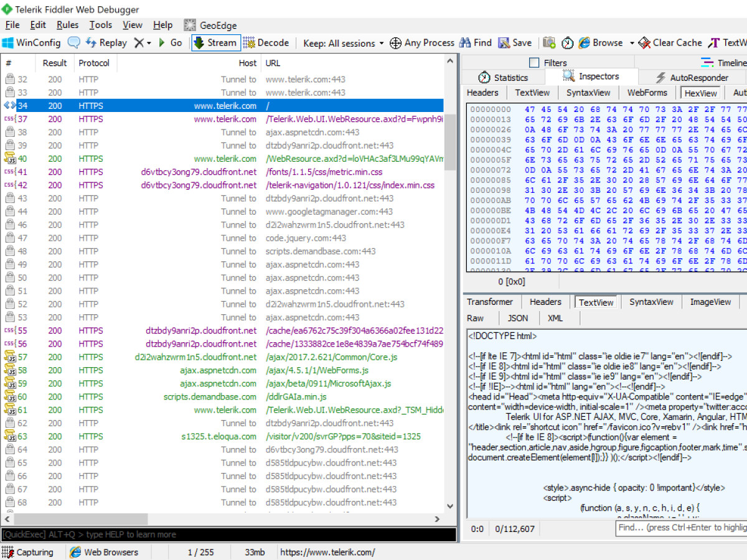Open WinConfig from the toolbar
The width and height of the screenshot is (747, 560).
point(31,43)
